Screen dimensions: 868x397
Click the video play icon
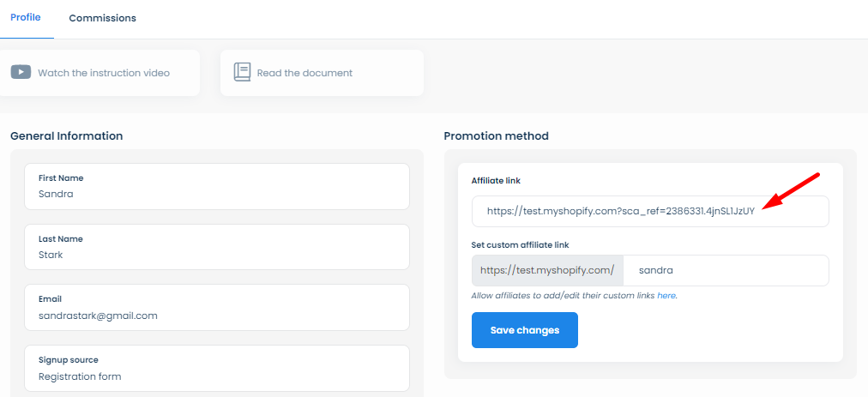(x=21, y=73)
